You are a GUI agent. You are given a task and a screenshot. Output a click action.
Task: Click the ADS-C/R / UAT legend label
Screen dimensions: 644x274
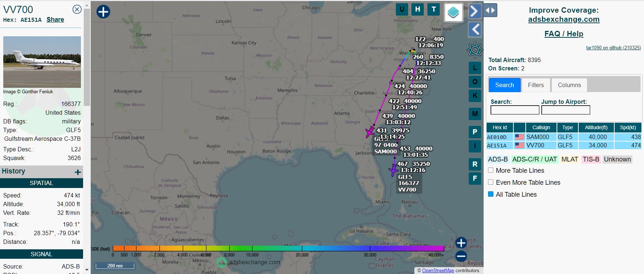(534, 159)
